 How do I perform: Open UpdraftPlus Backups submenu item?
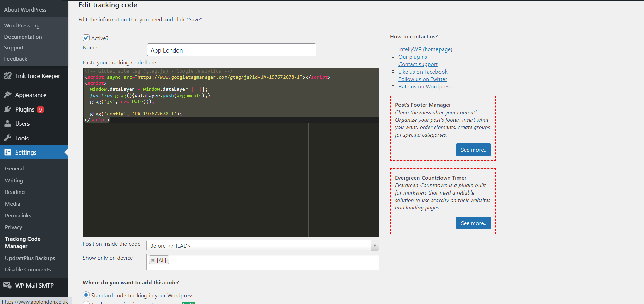[30, 258]
